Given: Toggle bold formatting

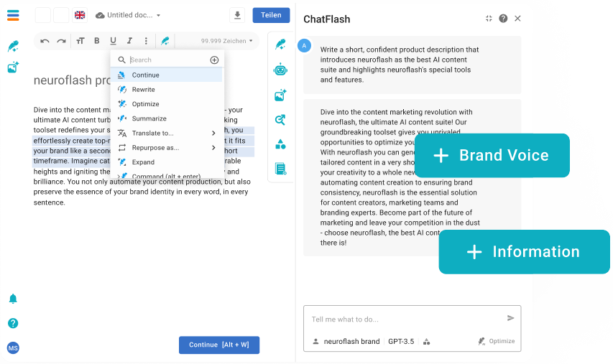Looking at the screenshot, I should 97,41.
